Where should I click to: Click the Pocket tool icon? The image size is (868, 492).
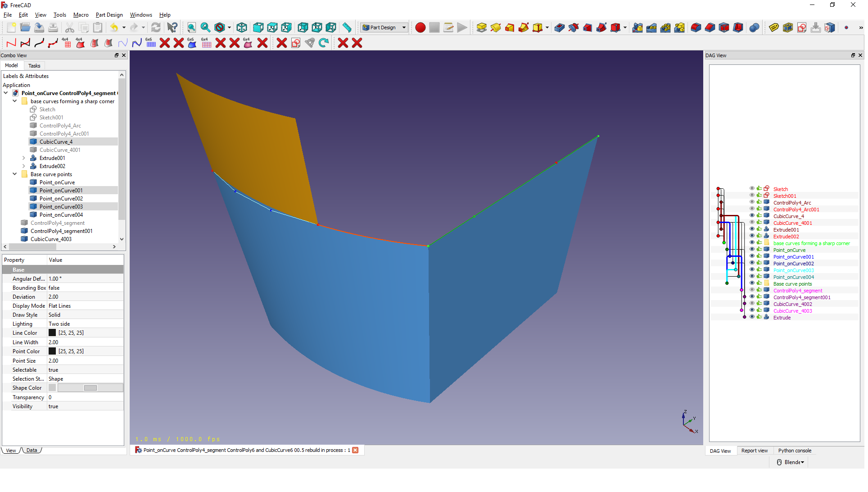coord(559,28)
